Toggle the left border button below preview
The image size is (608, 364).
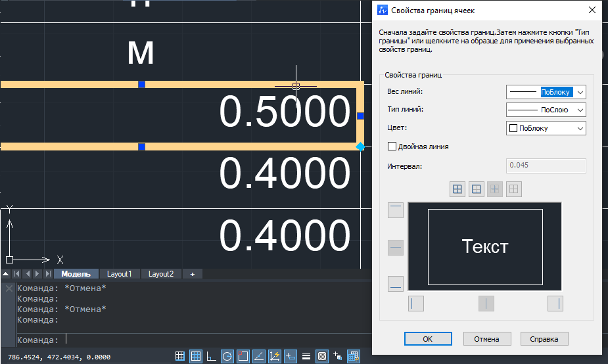tap(417, 303)
